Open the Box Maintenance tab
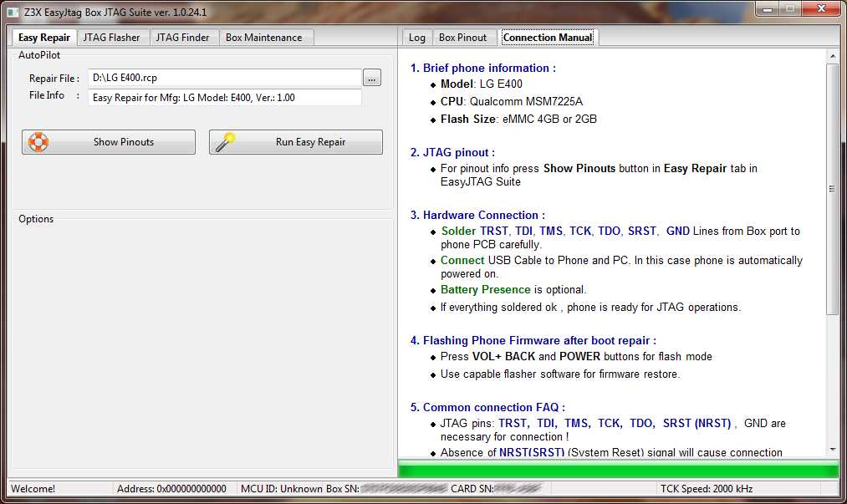 (264, 38)
